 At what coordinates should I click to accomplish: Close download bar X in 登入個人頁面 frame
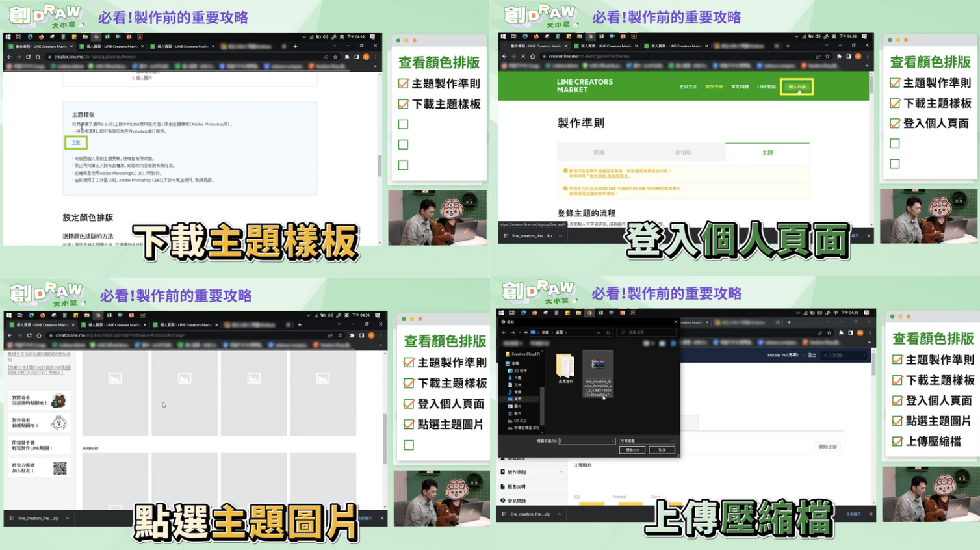click(x=868, y=235)
